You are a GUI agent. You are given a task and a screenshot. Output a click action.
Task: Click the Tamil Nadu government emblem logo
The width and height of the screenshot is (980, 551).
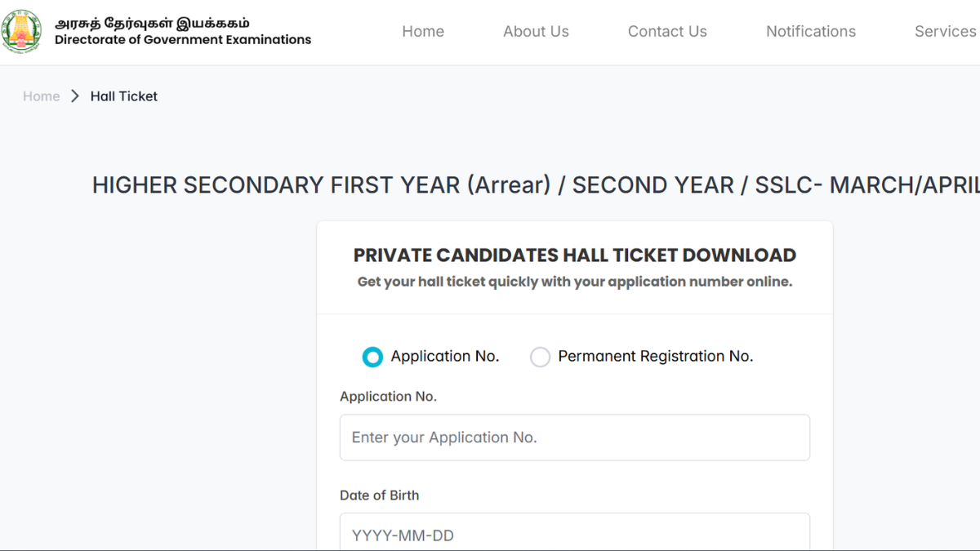tap(22, 31)
